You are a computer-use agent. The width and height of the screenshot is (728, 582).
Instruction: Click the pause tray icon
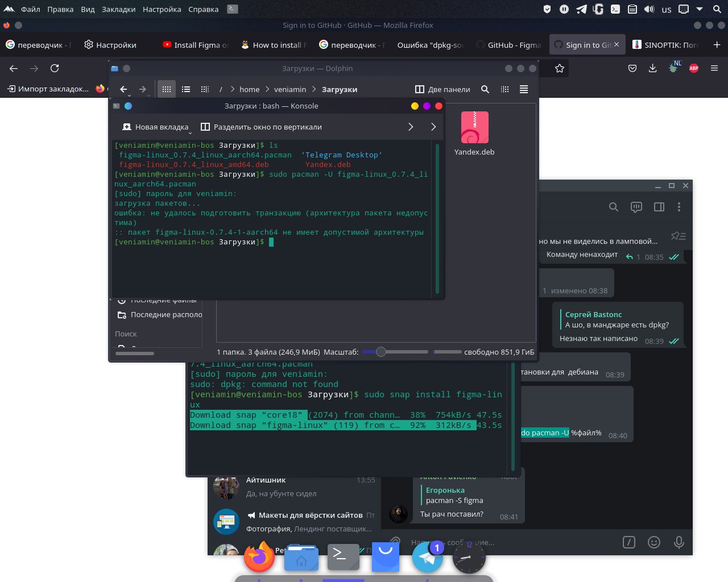pyautogui.click(x=564, y=9)
